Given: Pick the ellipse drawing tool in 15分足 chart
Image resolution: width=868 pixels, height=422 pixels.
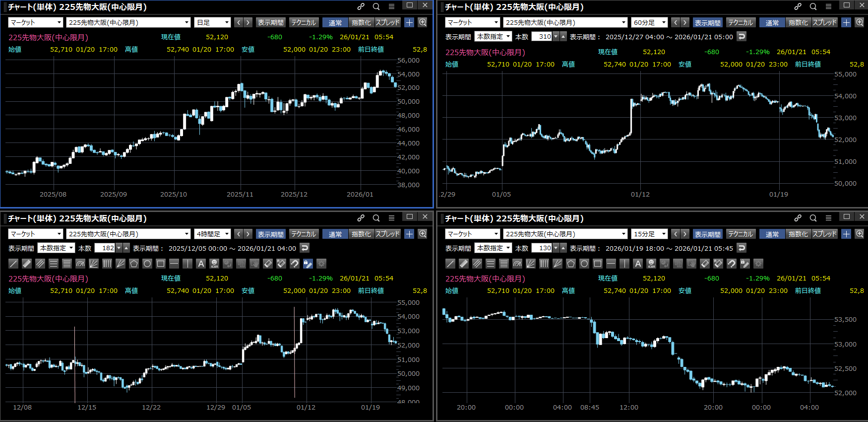Looking at the screenshot, I should pos(584,264).
